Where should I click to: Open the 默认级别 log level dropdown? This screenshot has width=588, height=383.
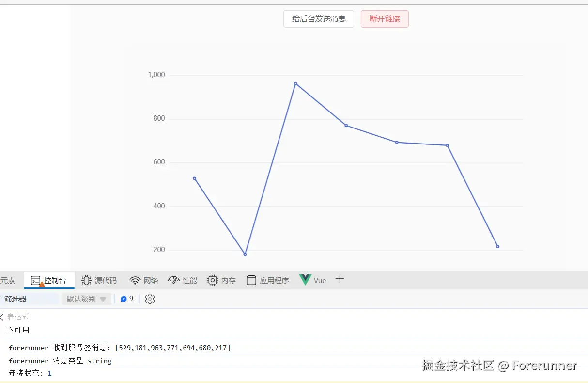pyautogui.click(x=87, y=299)
